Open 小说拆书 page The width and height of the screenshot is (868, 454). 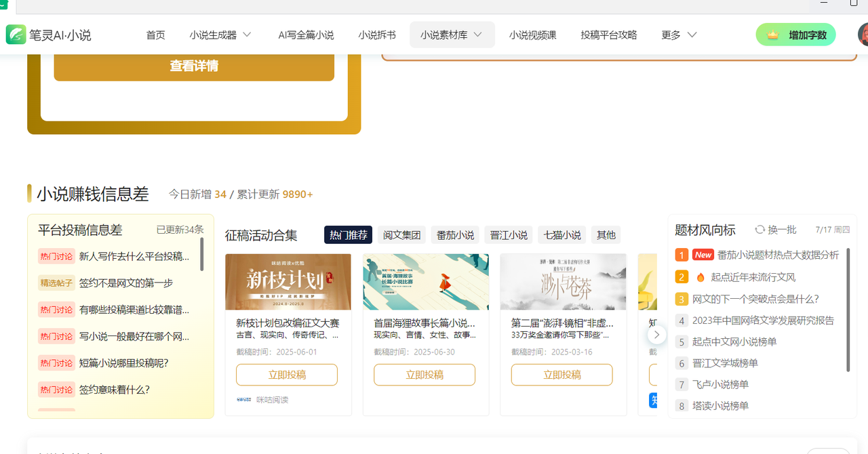(377, 35)
